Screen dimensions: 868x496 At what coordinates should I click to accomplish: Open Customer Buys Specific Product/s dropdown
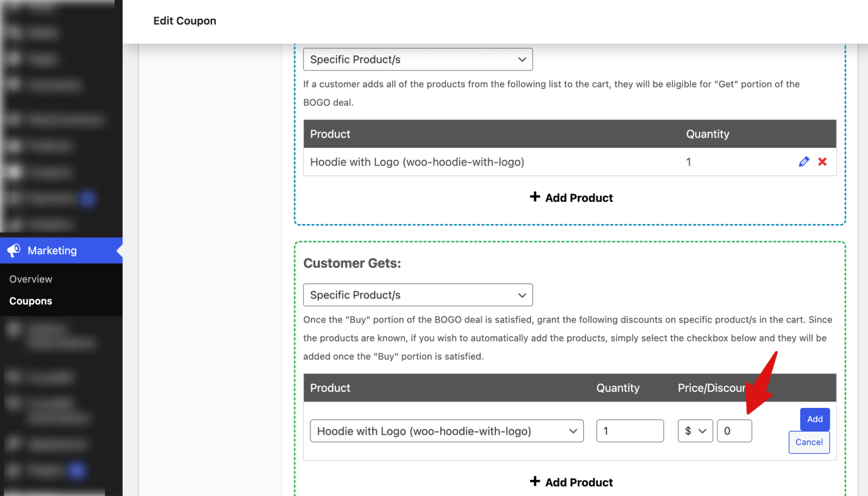(x=418, y=59)
